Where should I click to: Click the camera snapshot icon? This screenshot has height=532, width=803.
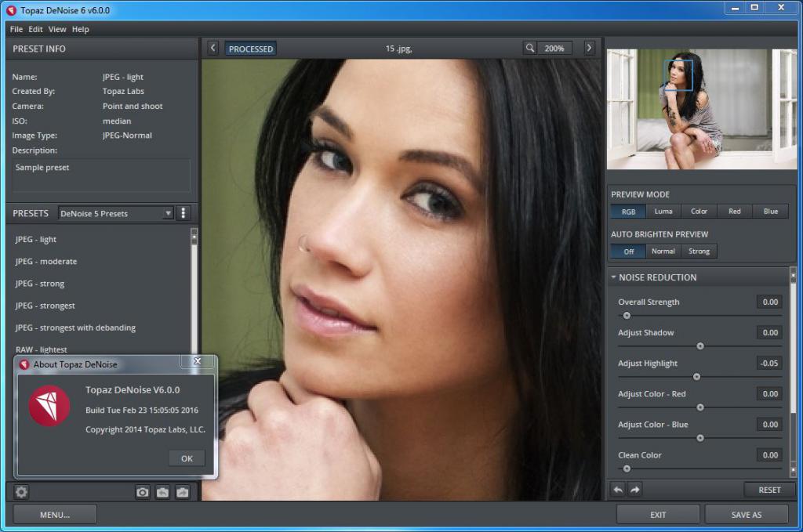click(x=143, y=492)
